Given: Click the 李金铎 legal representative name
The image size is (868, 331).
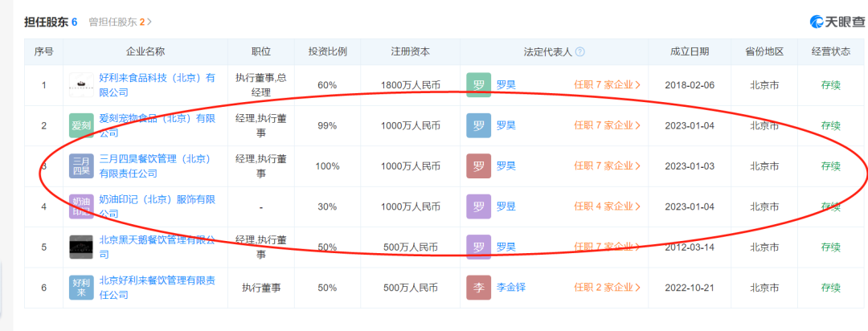Looking at the screenshot, I should pos(511,288).
